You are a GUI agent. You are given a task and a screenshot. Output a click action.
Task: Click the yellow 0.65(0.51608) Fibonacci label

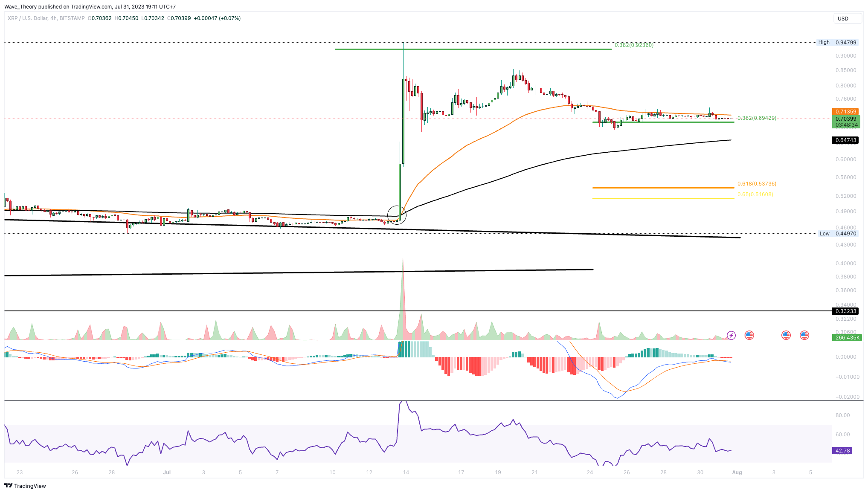755,194
